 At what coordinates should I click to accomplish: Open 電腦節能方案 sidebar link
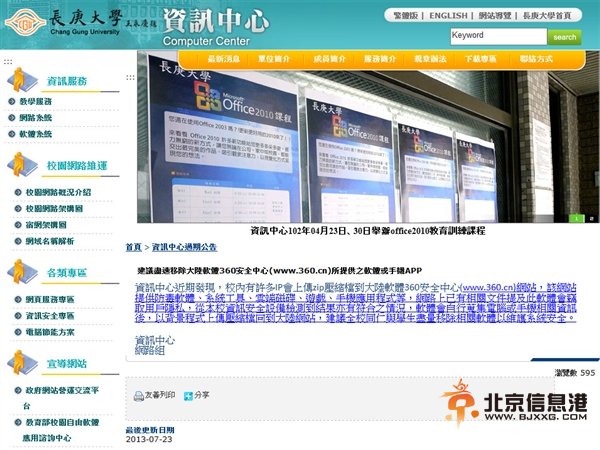[x=50, y=332]
